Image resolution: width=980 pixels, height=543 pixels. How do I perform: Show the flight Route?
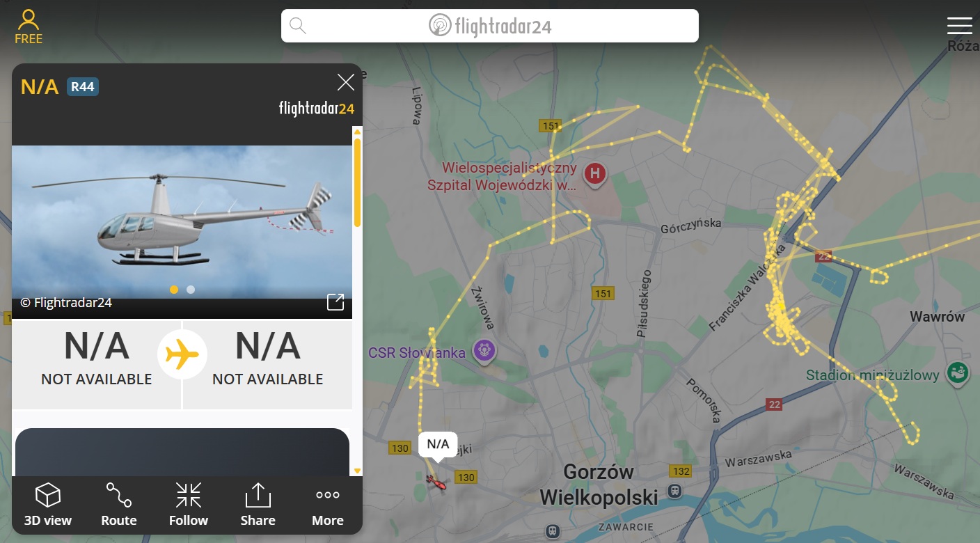(x=119, y=505)
